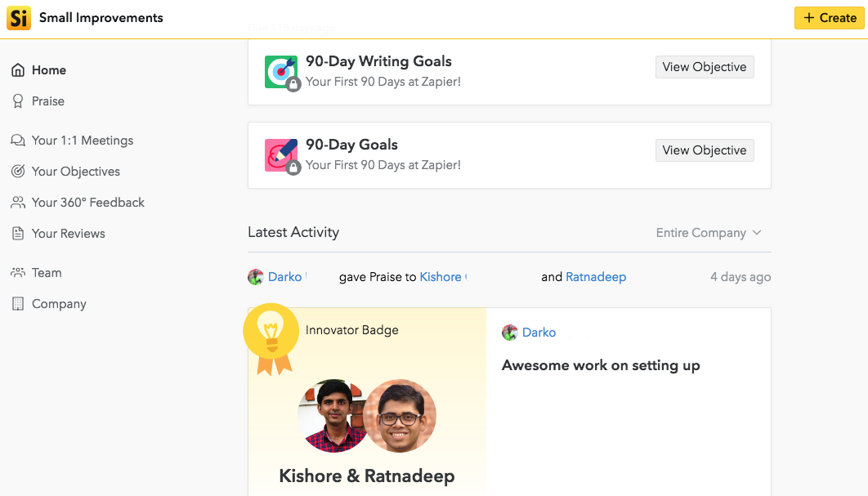868x496 pixels.
Task: Click 'Awesome work on setting up' text
Action: (x=601, y=365)
